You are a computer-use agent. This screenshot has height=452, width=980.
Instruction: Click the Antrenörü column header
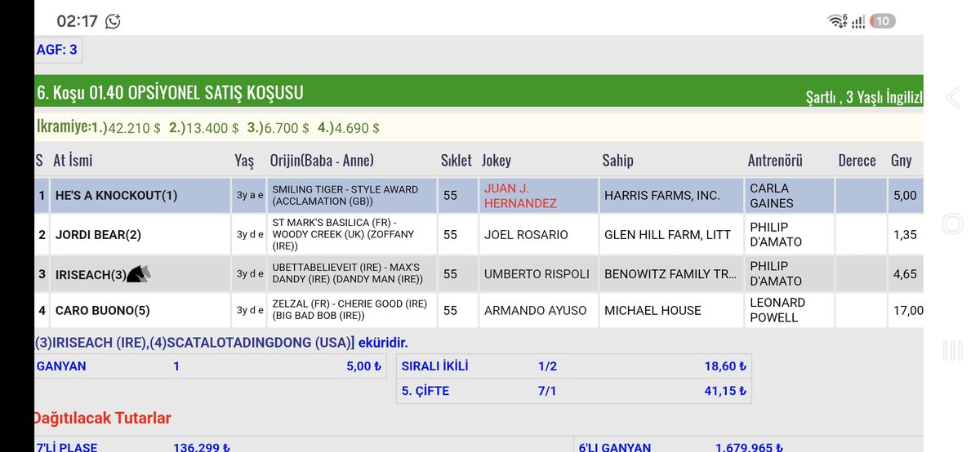[x=776, y=161]
